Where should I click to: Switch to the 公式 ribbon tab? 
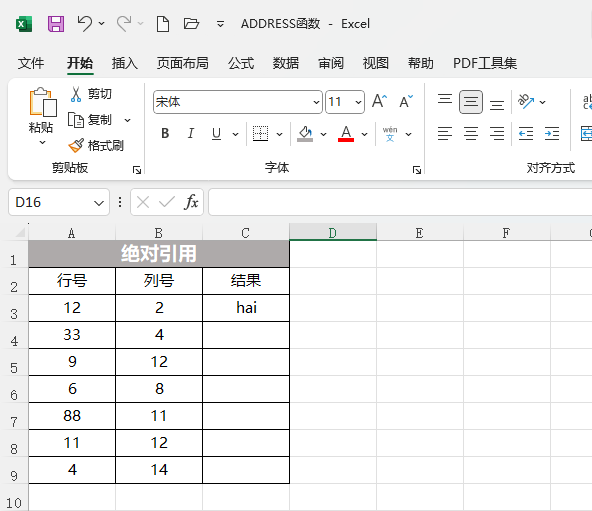(x=241, y=63)
